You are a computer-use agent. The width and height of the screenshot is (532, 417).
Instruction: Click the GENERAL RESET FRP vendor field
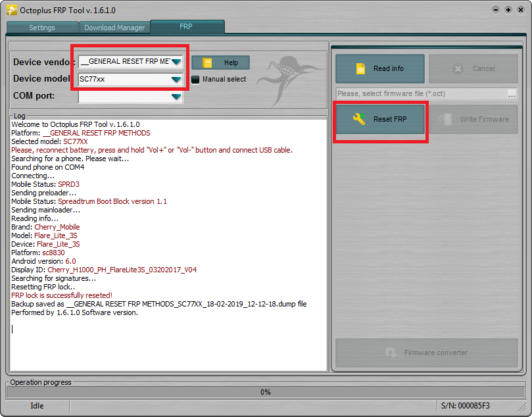coord(131,62)
